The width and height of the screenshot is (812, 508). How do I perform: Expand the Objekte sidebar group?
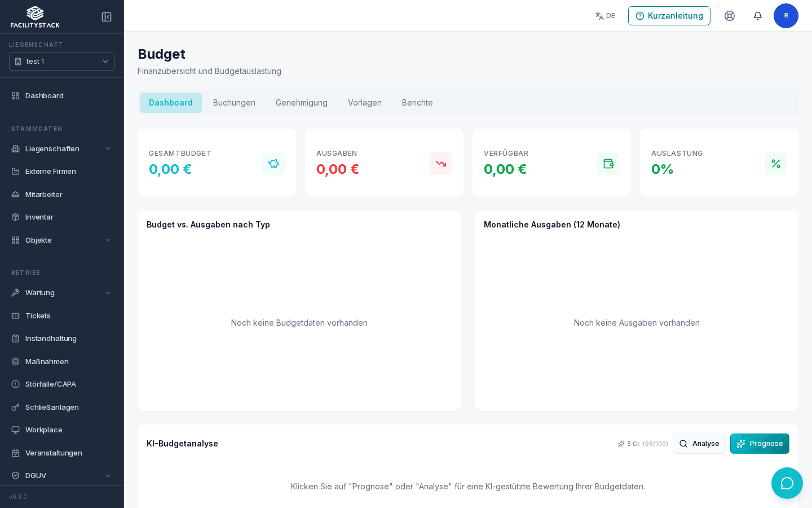62,240
